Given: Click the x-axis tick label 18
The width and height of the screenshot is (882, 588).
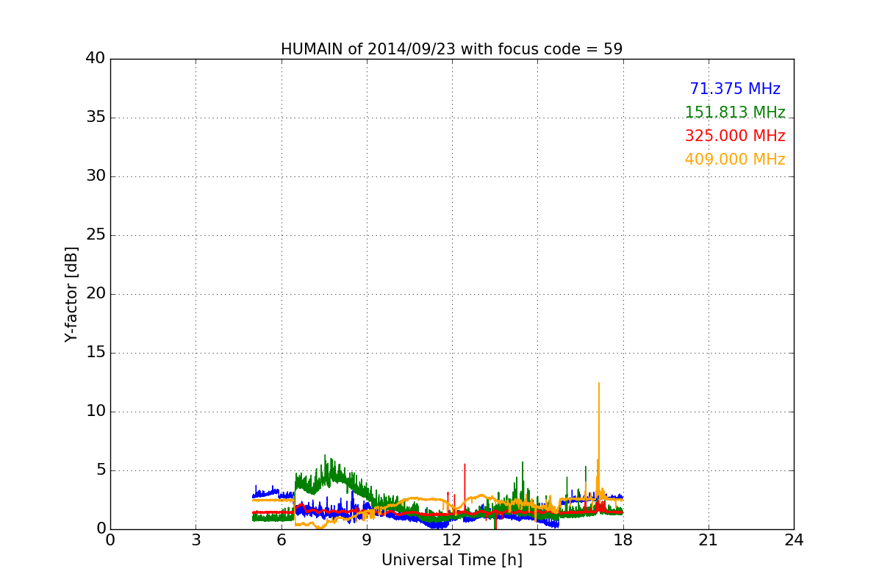Looking at the screenshot, I should pyautogui.click(x=623, y=540).
